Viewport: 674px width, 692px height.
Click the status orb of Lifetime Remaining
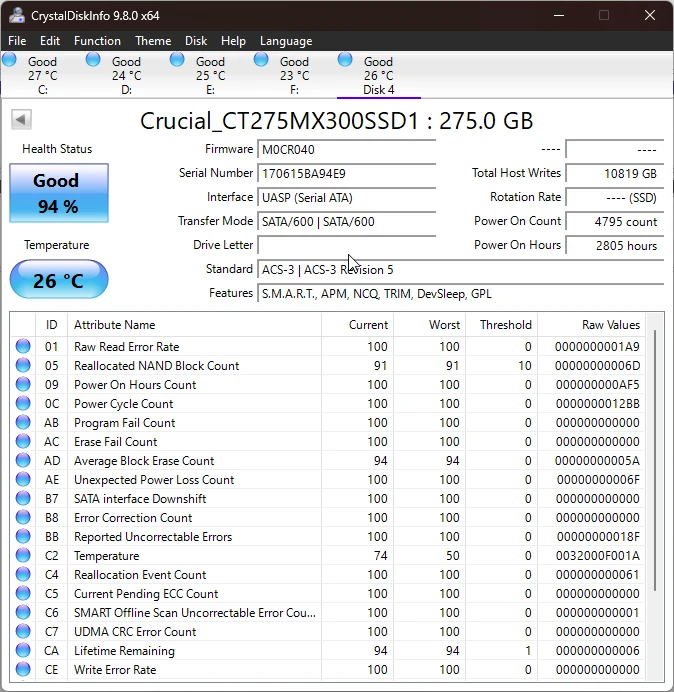[23, 650]
